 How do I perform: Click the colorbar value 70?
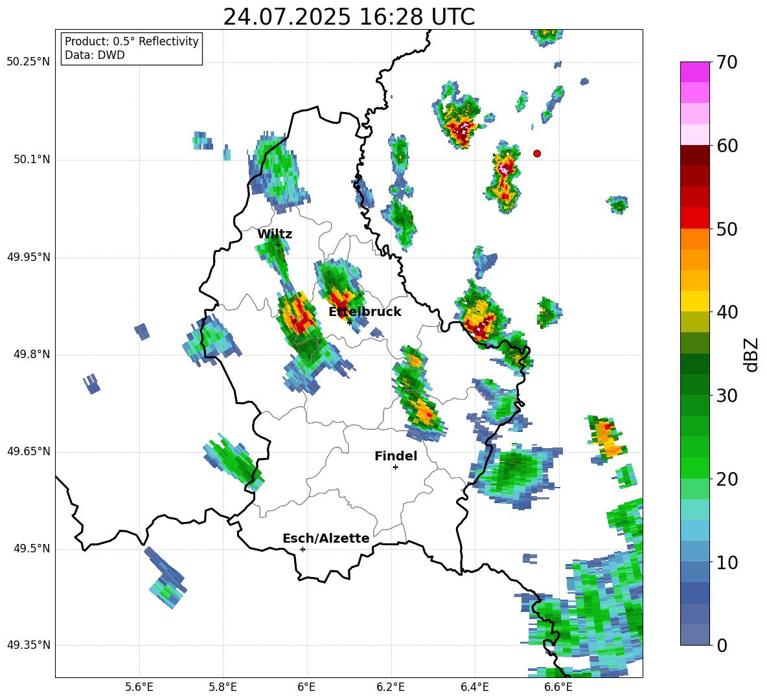click(727, 62)
